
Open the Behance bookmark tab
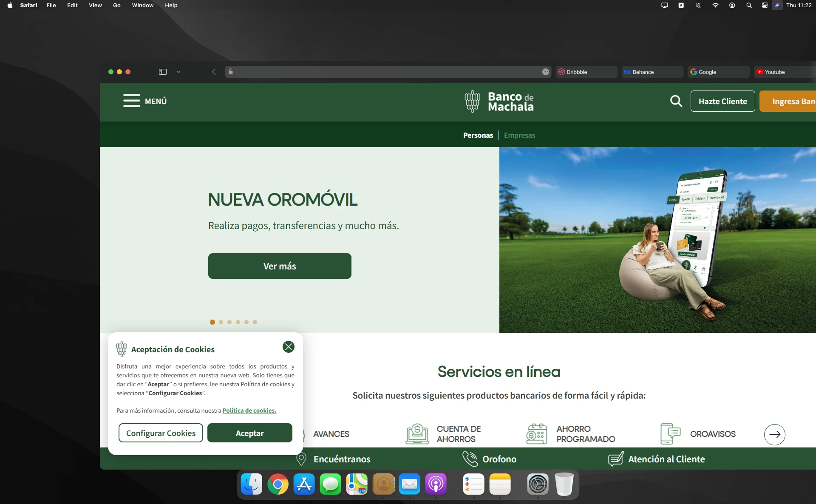(x=652, y=72)
